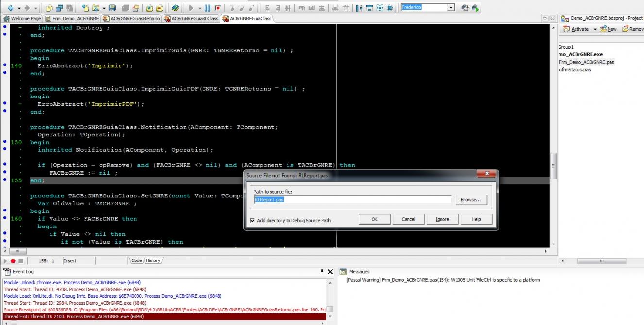Expand the Run button dropdown arrow

coord(199,8)
